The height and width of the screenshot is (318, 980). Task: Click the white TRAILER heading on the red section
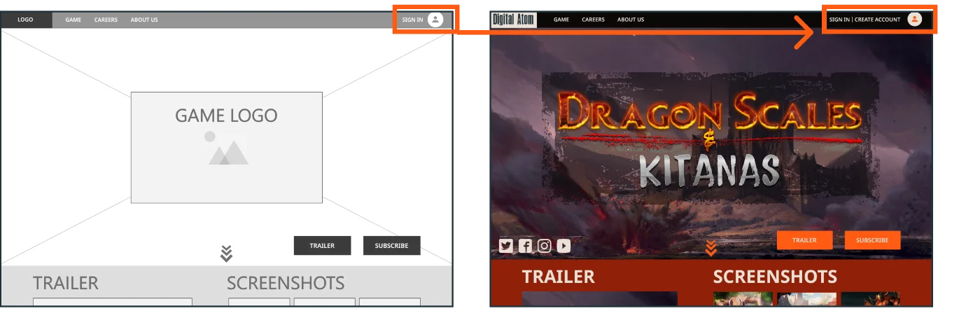(x=559, y=277)
